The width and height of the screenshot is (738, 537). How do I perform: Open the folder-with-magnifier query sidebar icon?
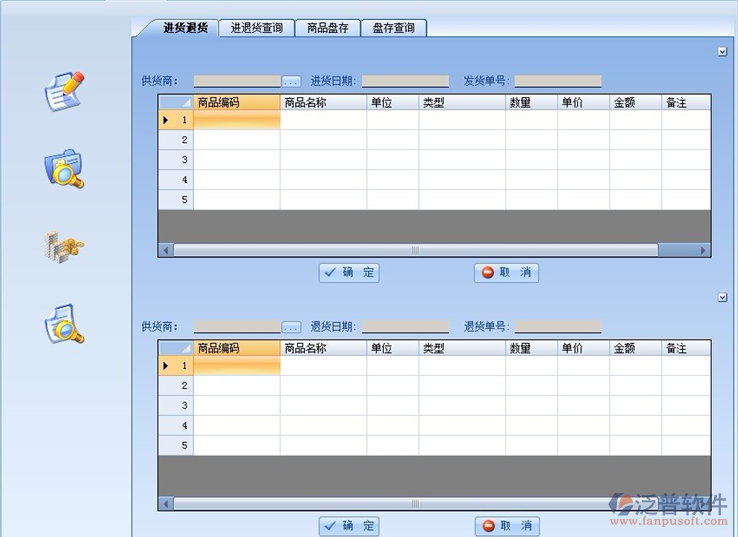coord(64,169)
